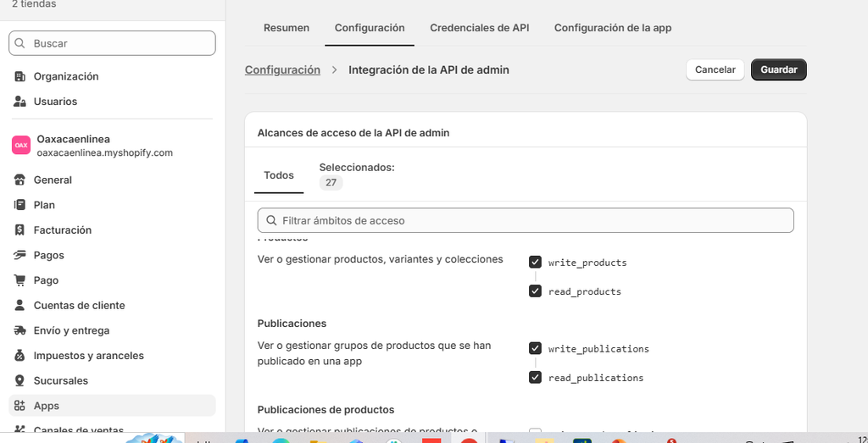
Task: Switch to the Resumen tab
Action: click(287, 28)
